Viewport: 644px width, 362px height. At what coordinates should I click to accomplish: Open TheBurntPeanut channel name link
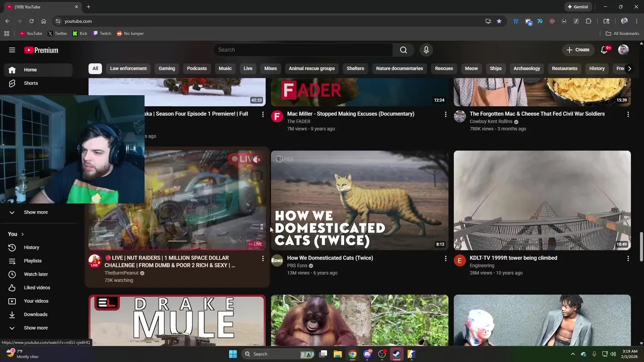(121, 273)
